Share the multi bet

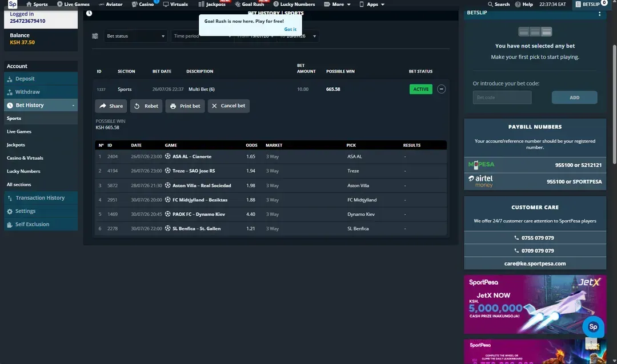click(x=111, y=106)
